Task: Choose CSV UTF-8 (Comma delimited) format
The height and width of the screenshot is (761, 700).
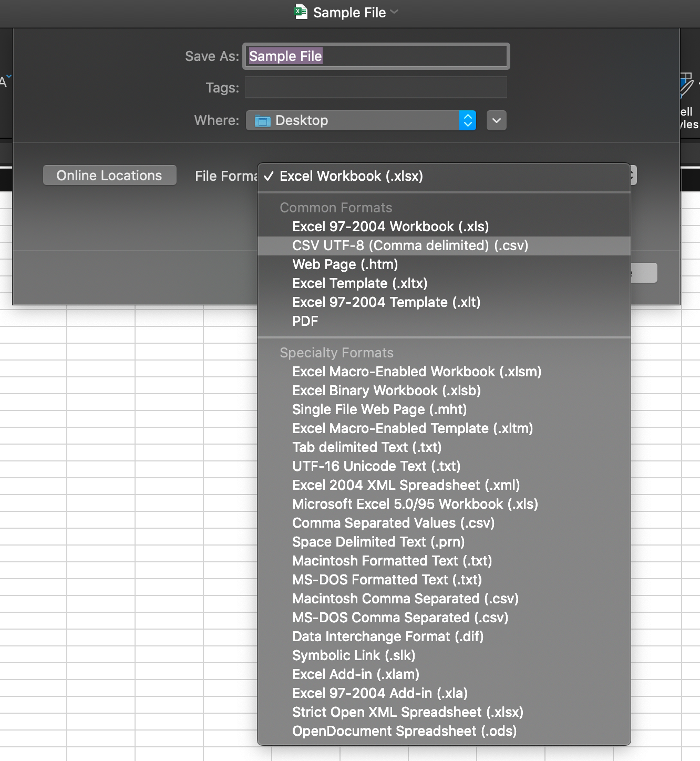Action: 410,245
